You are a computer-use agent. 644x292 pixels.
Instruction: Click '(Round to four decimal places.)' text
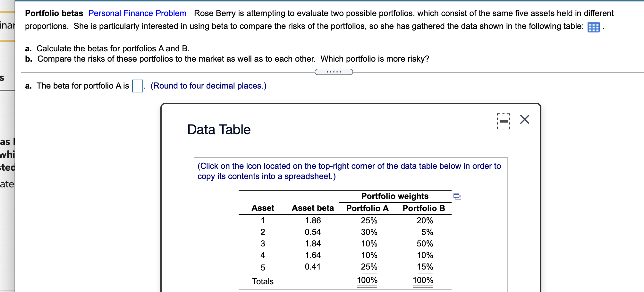coord(209,86)
